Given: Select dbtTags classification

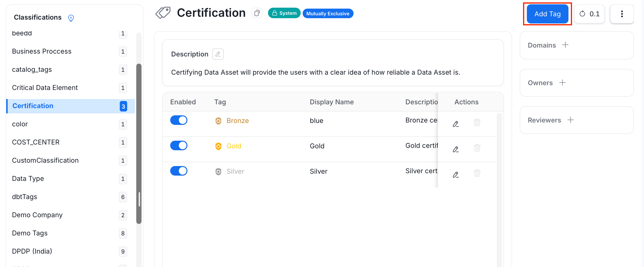Looking at the screenshot, I should pyautogui.click(x=71, y=197).
